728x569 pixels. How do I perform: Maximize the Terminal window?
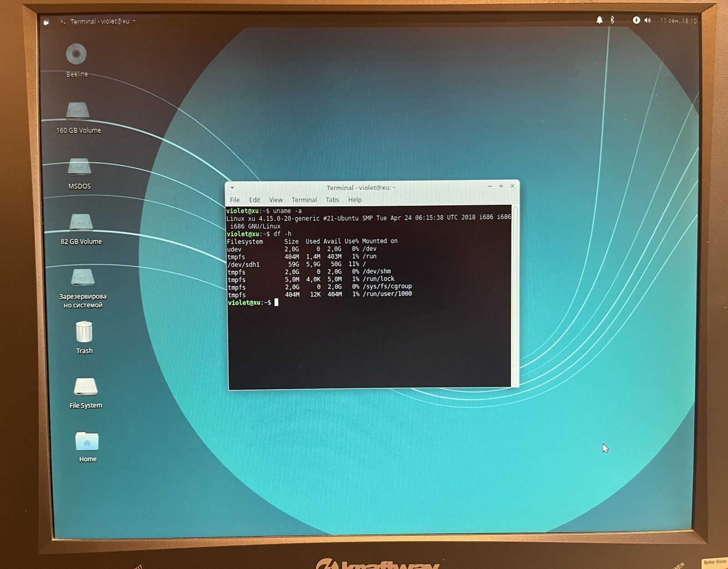tap(501, 186)
